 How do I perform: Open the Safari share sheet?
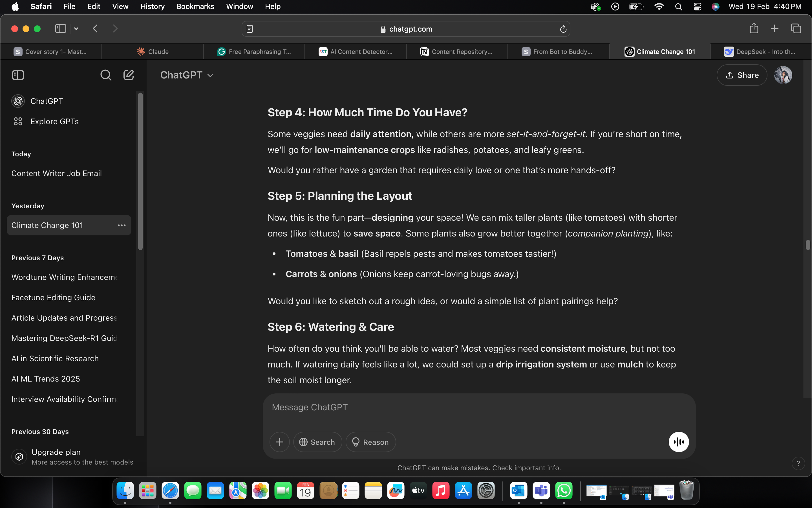pos(754,28)
